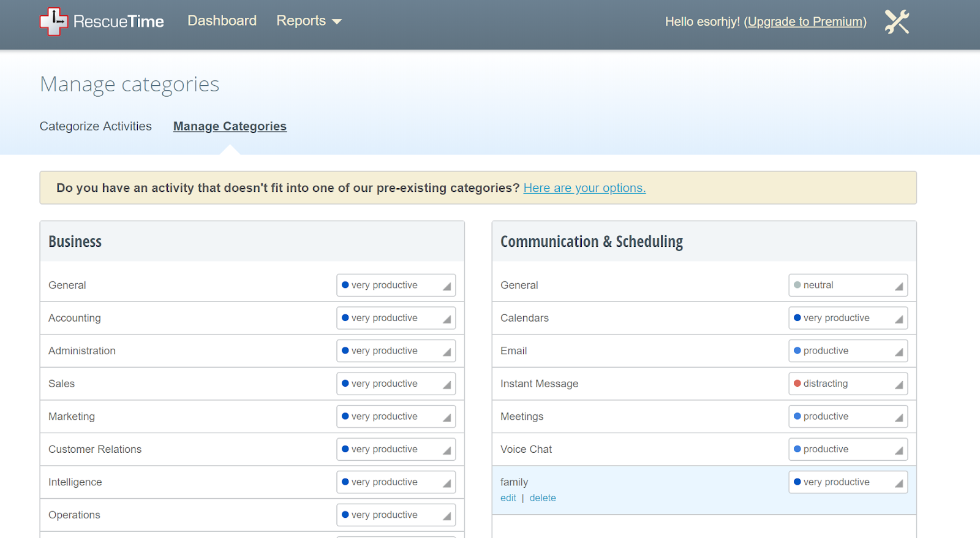This screenshot has width=980, height=538.
Task: Open the 'Here are your options' link
Action: tap(584, 188)
